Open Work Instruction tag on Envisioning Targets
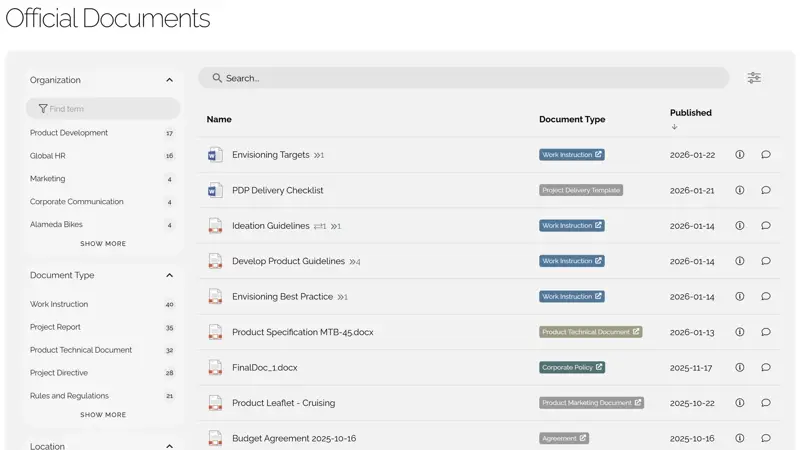This screenshot has width=800, height=450. pyautogui.click(x=572, y=155)
